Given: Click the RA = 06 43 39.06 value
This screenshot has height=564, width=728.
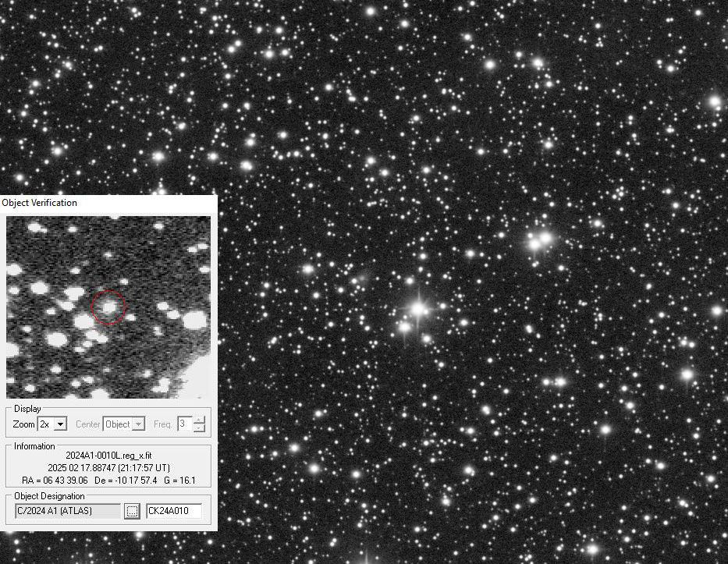Looking at the screenshot, I should [55, 480].
